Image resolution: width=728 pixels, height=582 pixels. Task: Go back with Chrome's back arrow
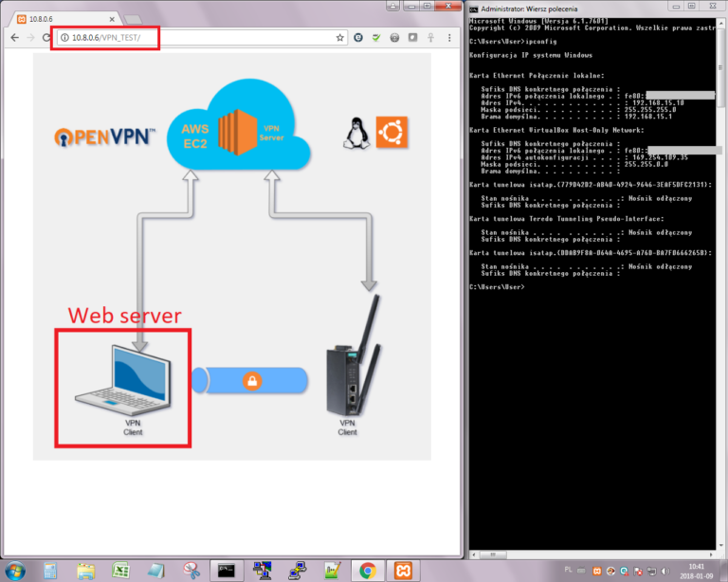click(15, 38)
